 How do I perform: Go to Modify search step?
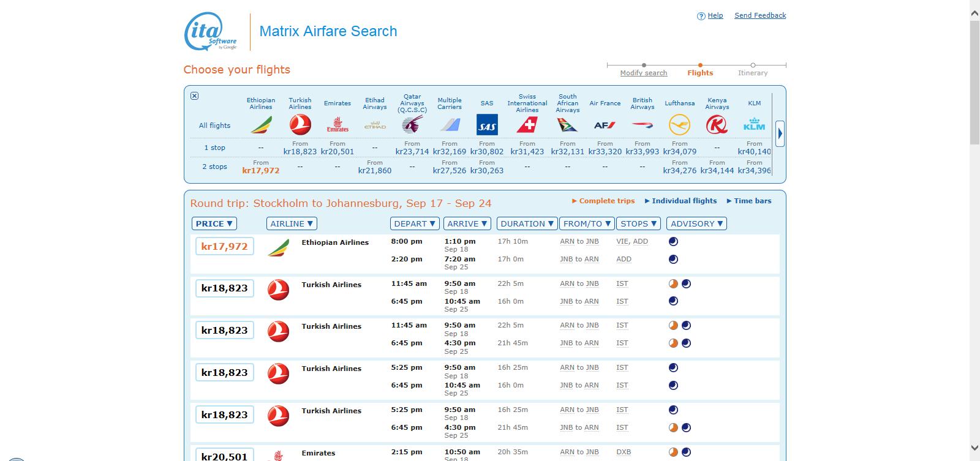644,73
